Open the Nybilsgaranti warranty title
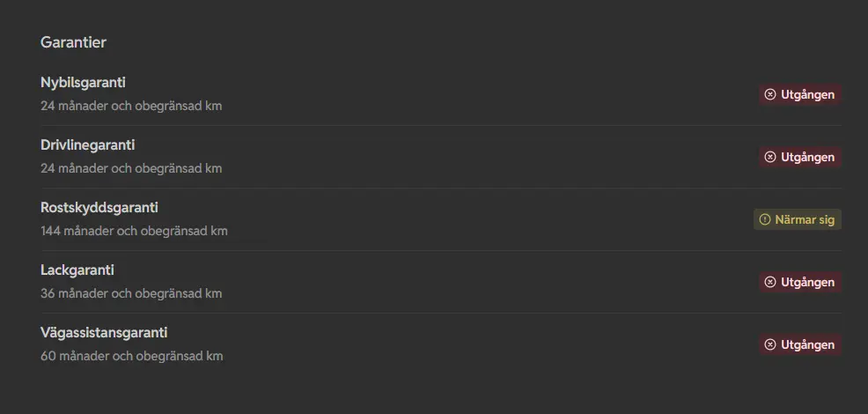Viewport: 868px width, 414px height. 83,83
